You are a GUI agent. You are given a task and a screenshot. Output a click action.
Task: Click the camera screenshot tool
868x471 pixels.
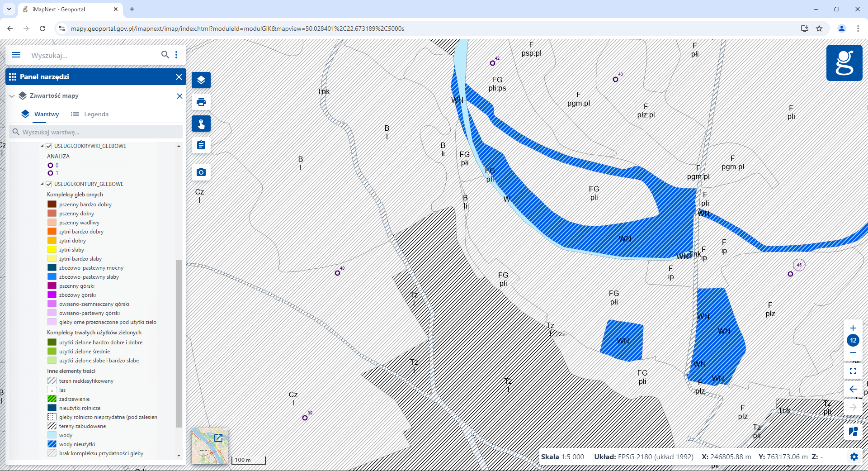coord(201,172)
